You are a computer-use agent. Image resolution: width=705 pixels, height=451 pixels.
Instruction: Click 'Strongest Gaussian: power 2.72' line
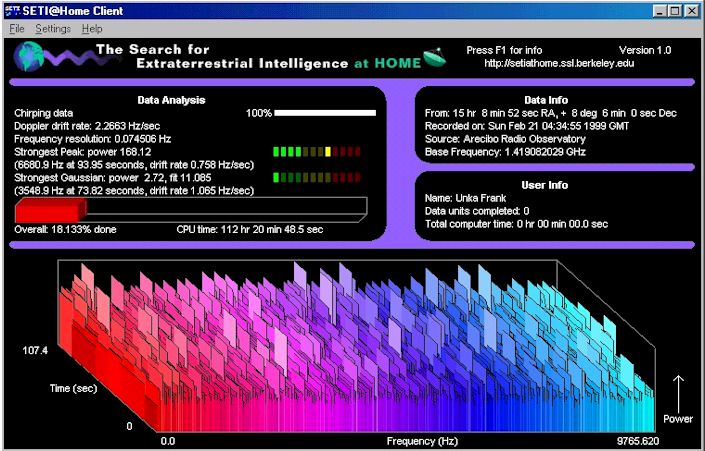tap(112, 178)
